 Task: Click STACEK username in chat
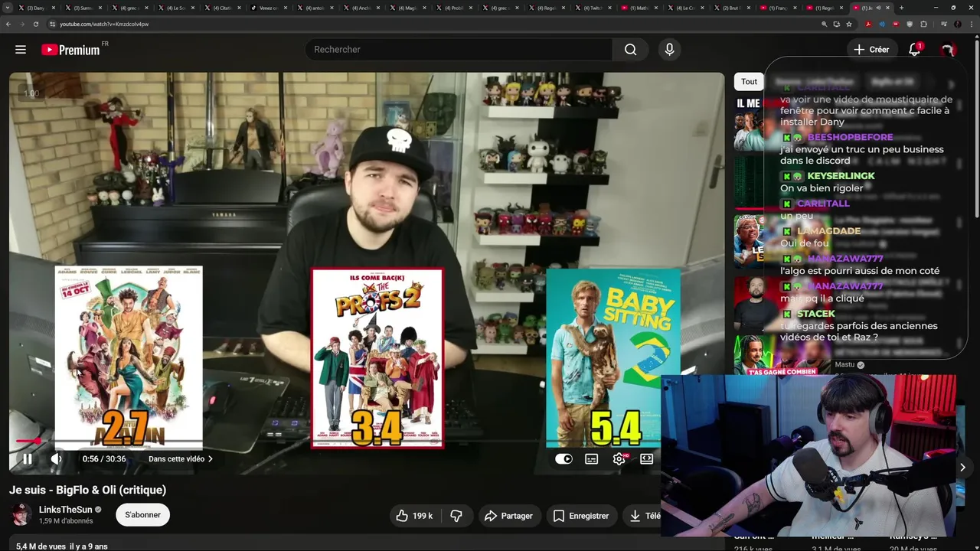[x=816, y=314]
